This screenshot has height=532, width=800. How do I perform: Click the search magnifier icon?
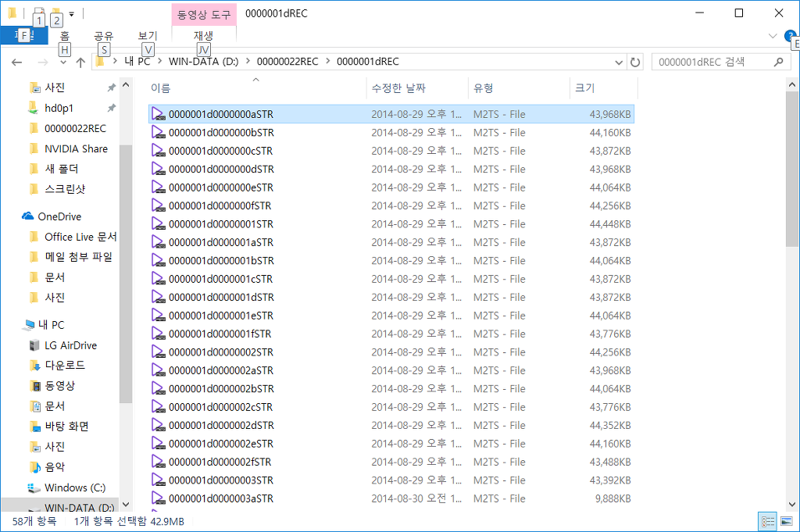pos(779,62)
